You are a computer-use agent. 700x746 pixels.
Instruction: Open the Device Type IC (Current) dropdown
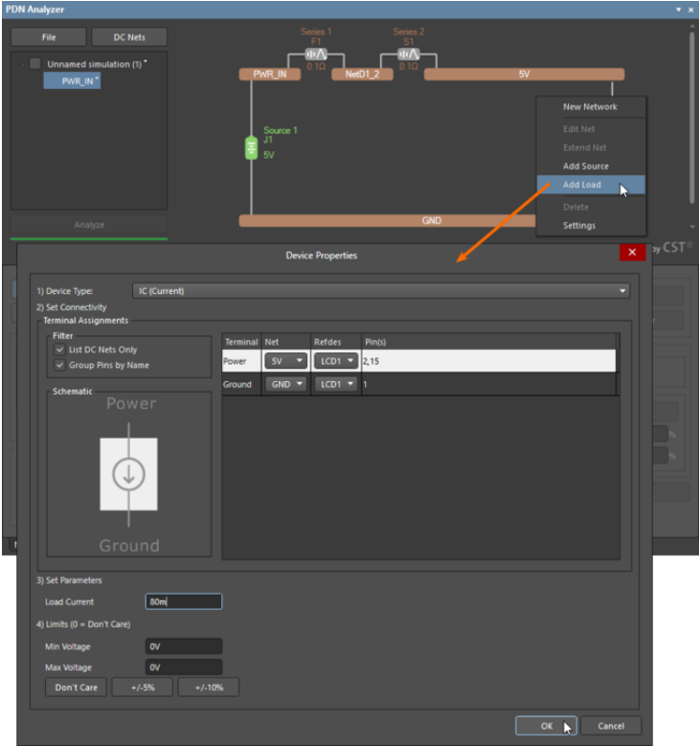pyautogui.click(x=381, y=291)
